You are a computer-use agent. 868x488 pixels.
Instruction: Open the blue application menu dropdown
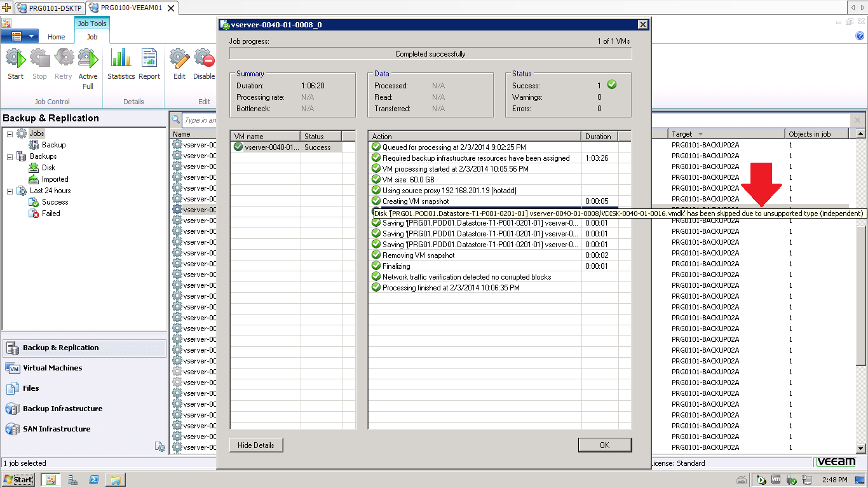(20, 36)
